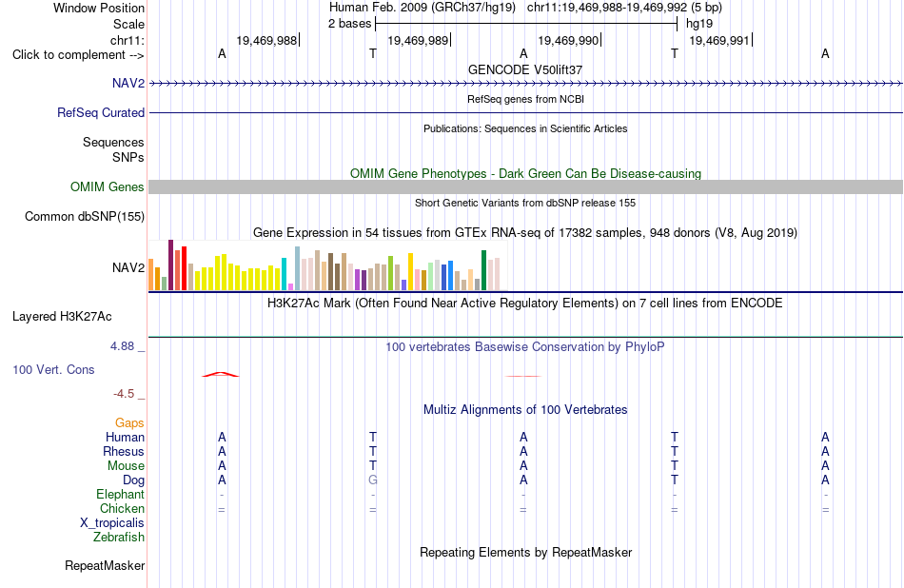Image resolution: width=904 pixels, height=588 pixels.
Task: Click the GENCODE V50lift37 track title
Action: (x=525, y=69)
